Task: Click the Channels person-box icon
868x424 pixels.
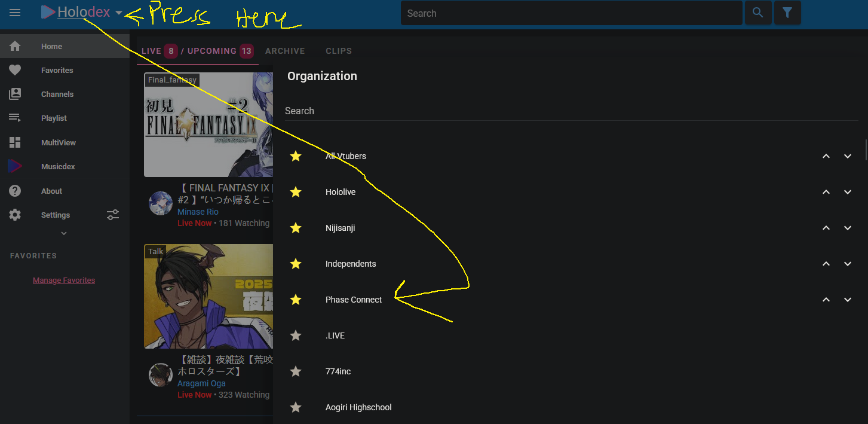Action: pos(15,94)
